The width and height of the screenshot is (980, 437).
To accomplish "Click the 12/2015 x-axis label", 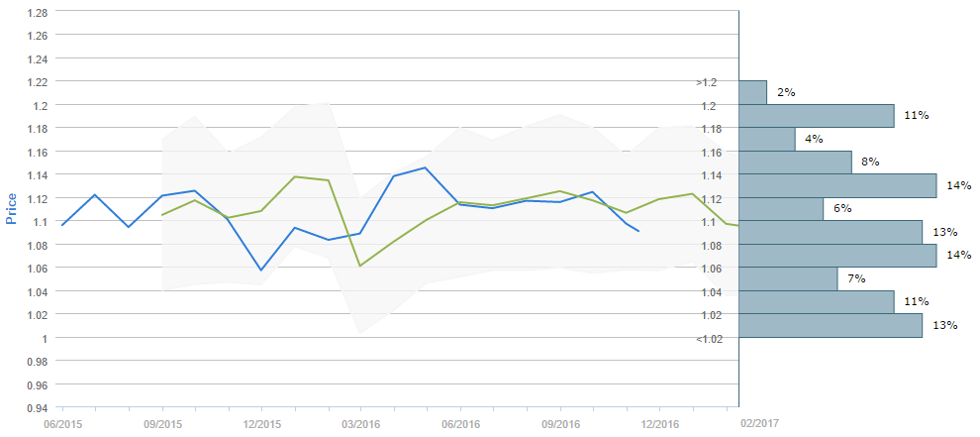I will click(261, 422).
